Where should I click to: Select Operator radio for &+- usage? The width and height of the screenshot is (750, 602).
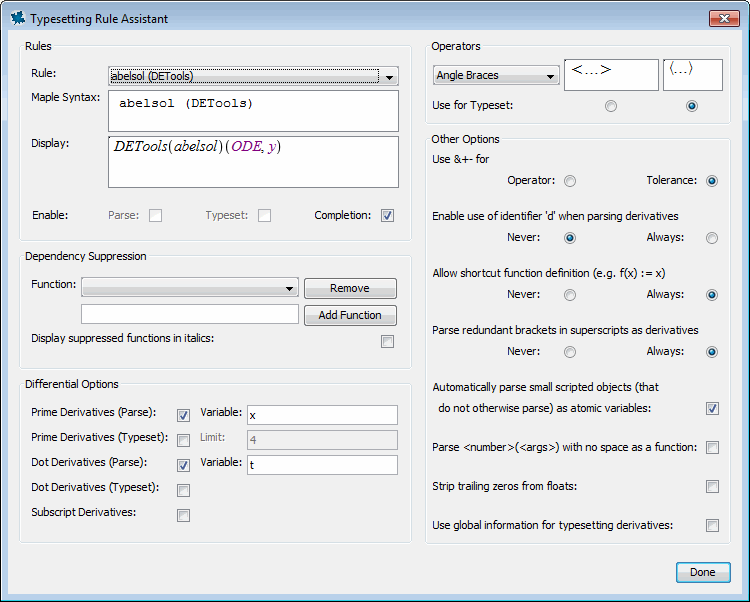pos(570,181)
